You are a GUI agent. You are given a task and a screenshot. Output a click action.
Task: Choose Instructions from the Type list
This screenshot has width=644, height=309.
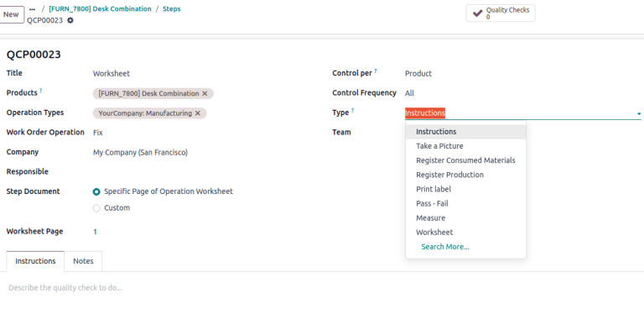tap(465, 132)
